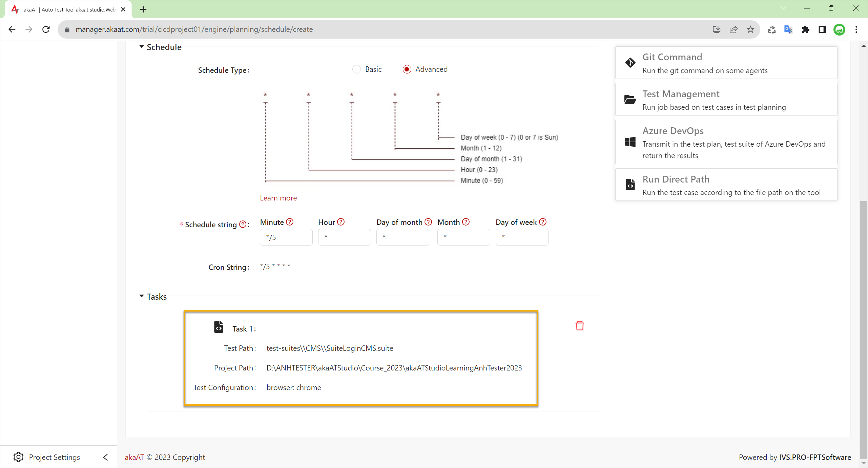The height and width of the screenshot is (468, 868).
Task: Select the Advanced schedule type
Action: 407,69
